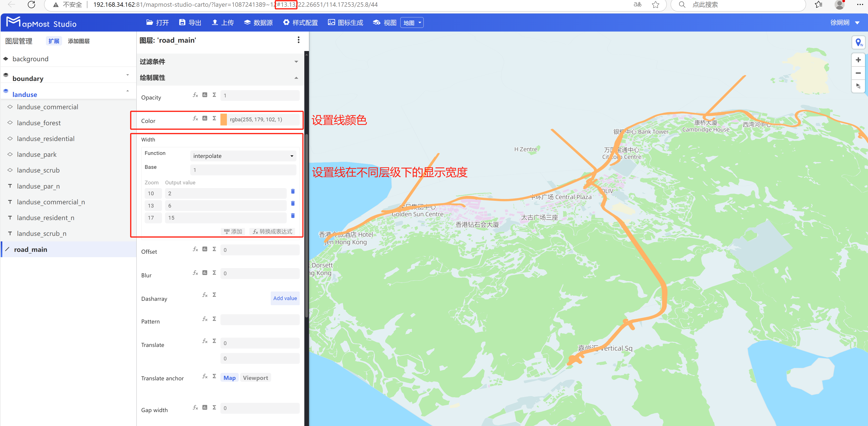Screen dimensions: 868x426
Task: Expand the 过滤条件 filter section
Action: point(296,62)
